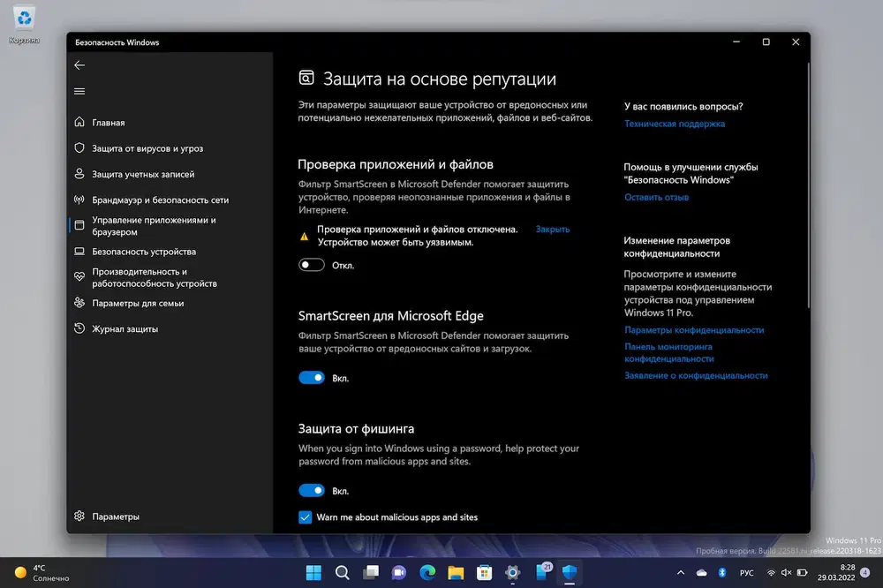Click the reputation-based protection header icon

[x=306, y=79]
